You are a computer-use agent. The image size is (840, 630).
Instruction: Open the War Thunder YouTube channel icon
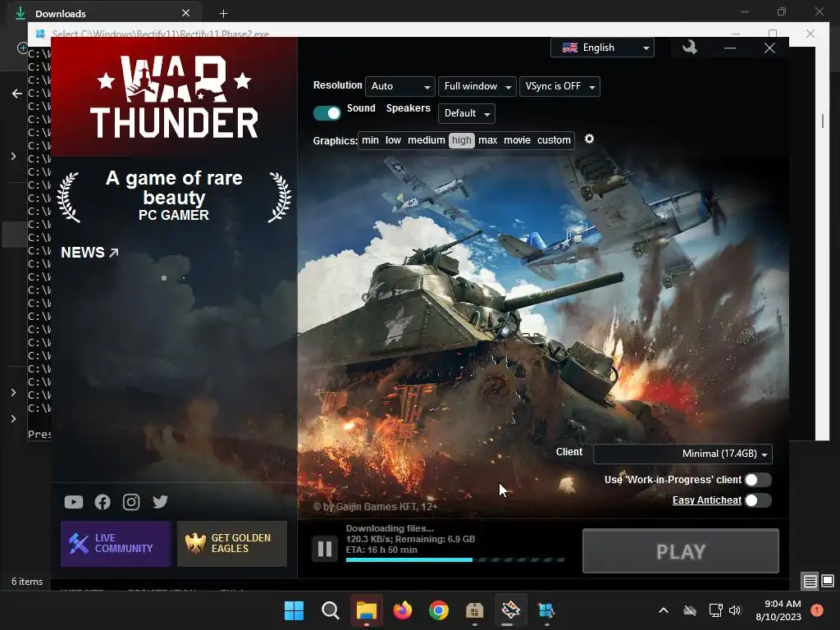(74, 502)
